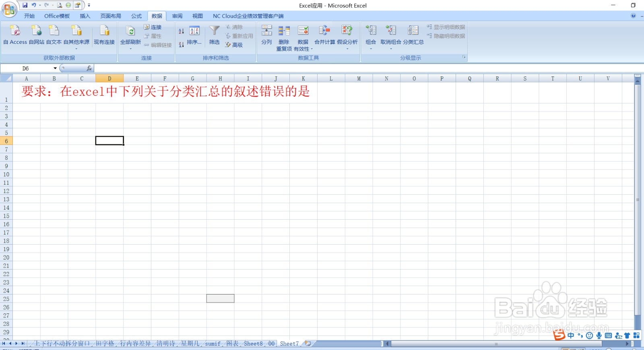Image resolution: width=644 pixels, height=350 pixels.
Task: Switch to the 视图 (View) tab
Action: [x=198, y=16]
